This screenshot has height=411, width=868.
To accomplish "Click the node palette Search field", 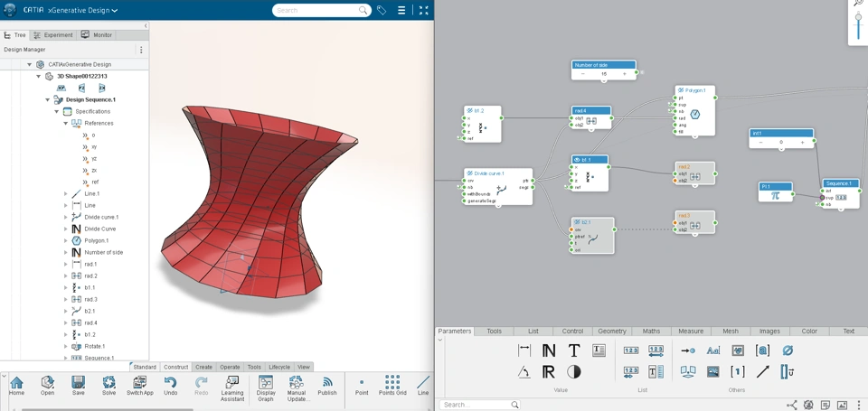I will pyautogui.click(x=480, y=405).
